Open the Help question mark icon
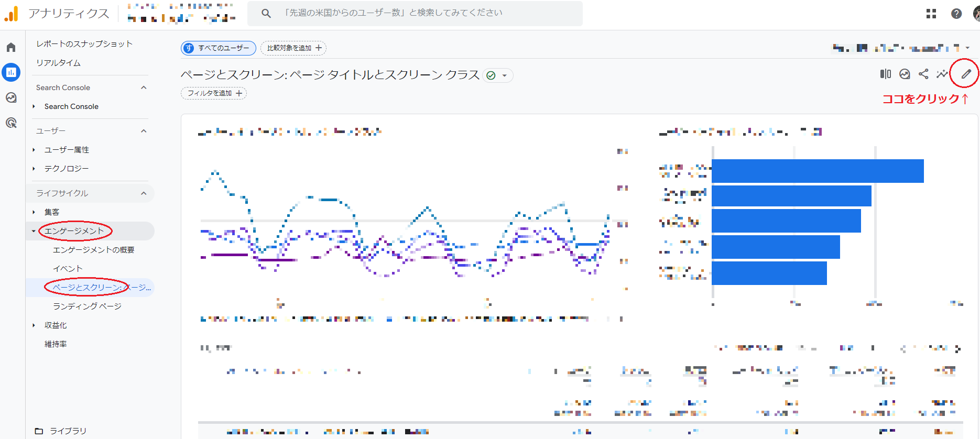Screen dimensions: 980x439 click(x=956, y=14)
